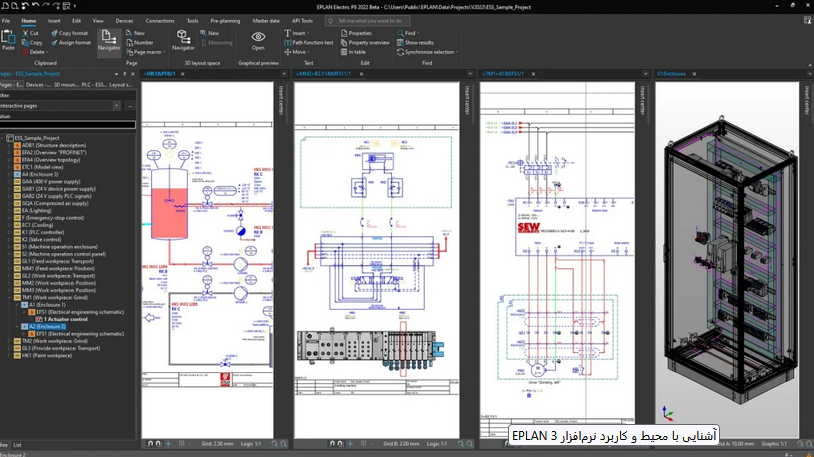Expand the TM2 (Work workpiece: Grind) node

click(x=9, y=341)
